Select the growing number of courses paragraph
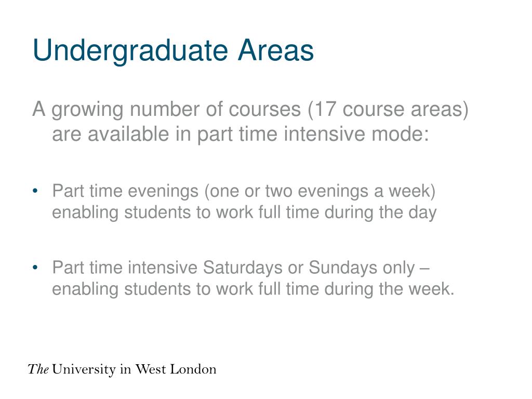 point(250,122)
